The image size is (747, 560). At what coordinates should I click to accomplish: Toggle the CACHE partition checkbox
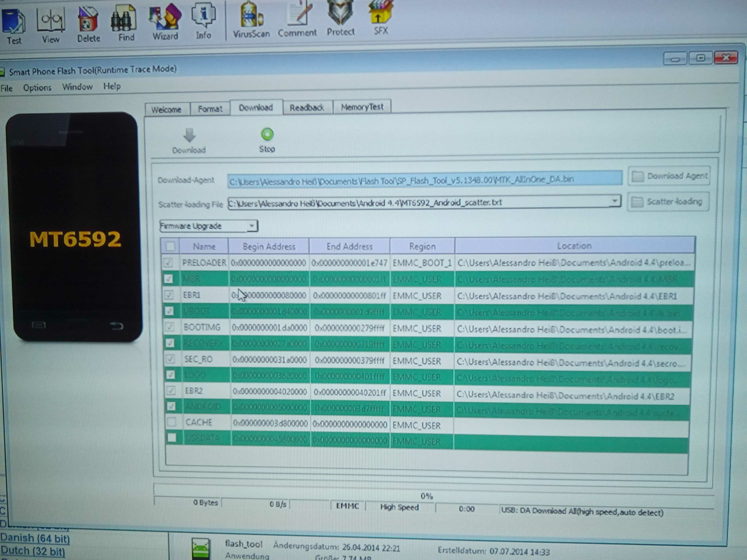tap(171, 422)
